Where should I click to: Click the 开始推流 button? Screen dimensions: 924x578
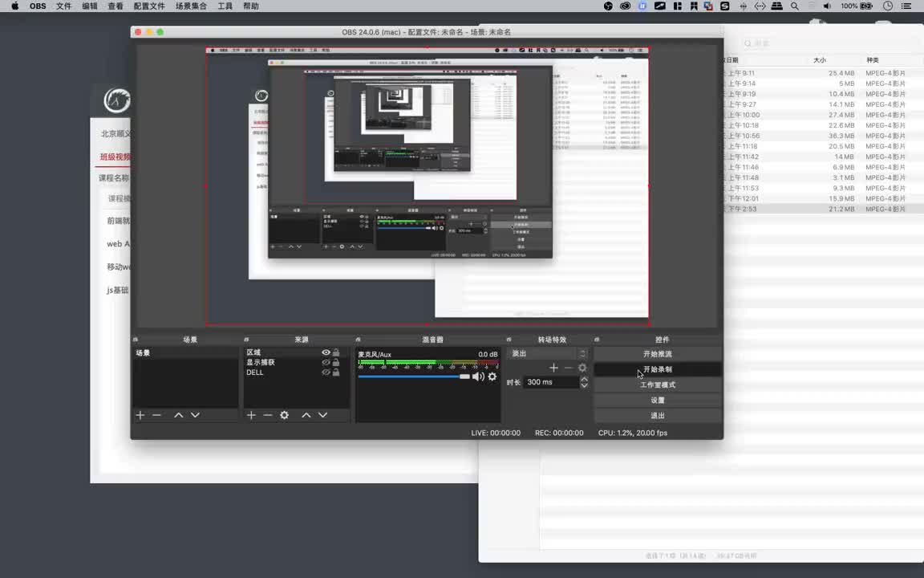[x=657, y=354]
